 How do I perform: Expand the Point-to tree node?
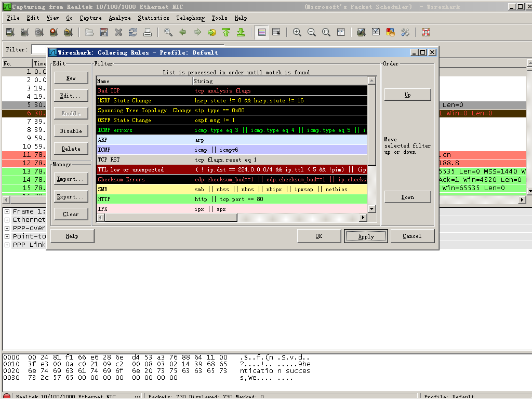(x=7, y=236)
